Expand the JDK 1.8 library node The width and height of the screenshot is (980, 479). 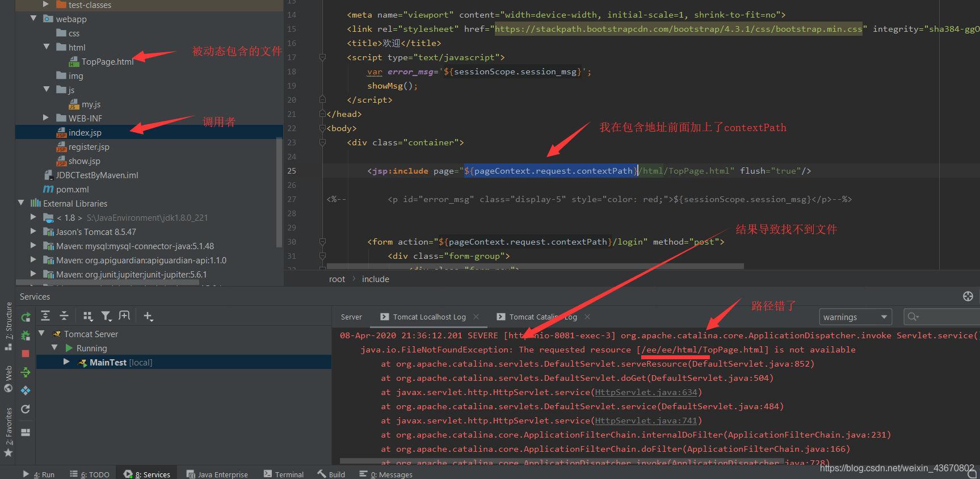(x=33, y=217)
